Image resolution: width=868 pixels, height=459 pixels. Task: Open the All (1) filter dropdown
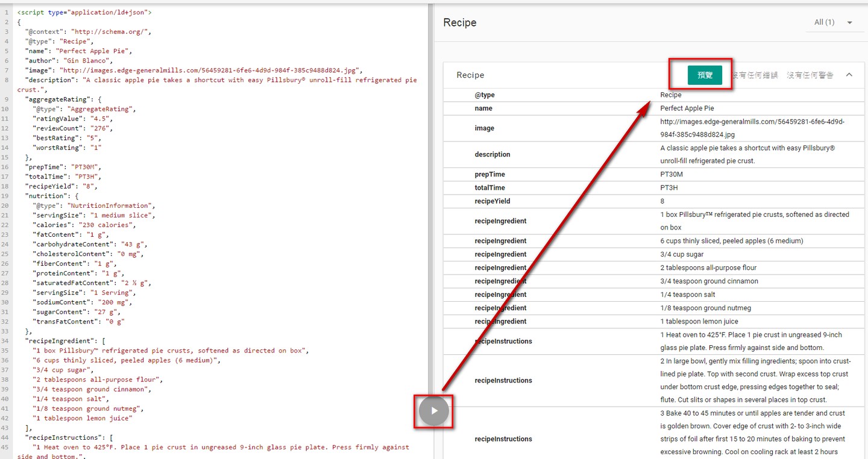[x=833, y=22]
